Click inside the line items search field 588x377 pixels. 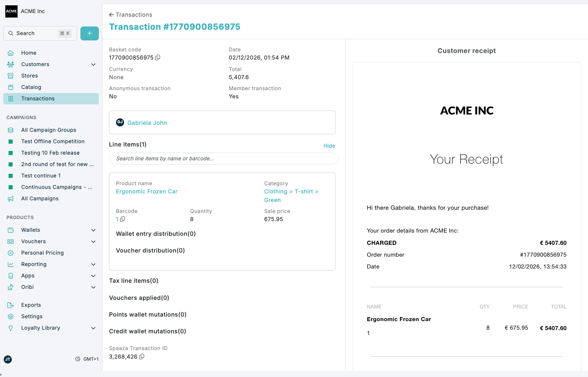(224, 158)
